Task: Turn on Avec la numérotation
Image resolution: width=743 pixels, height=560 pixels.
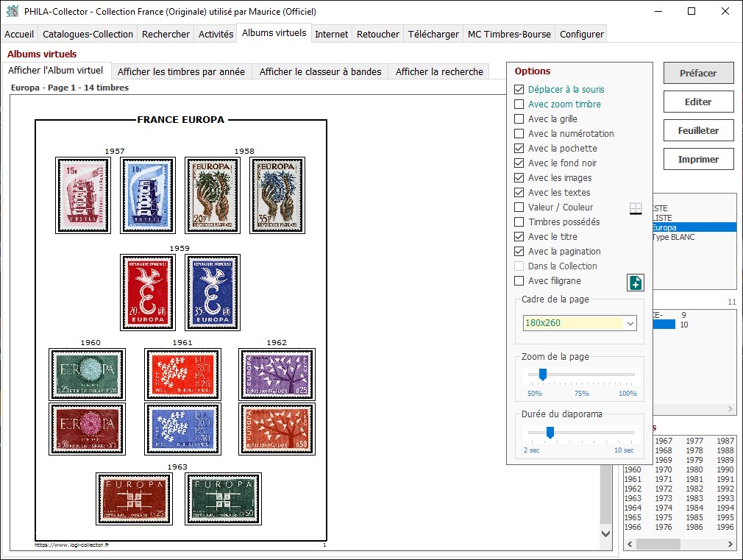Action: (x=519, y=134)
